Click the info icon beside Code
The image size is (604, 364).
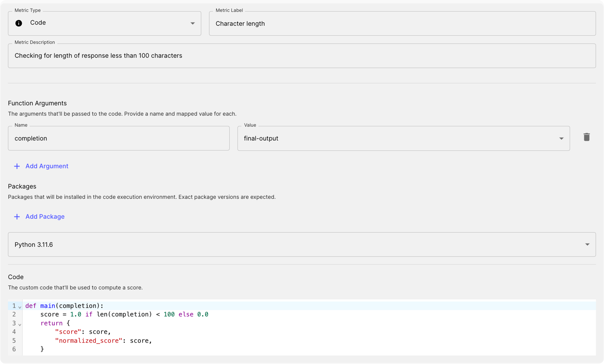[19, 23]
